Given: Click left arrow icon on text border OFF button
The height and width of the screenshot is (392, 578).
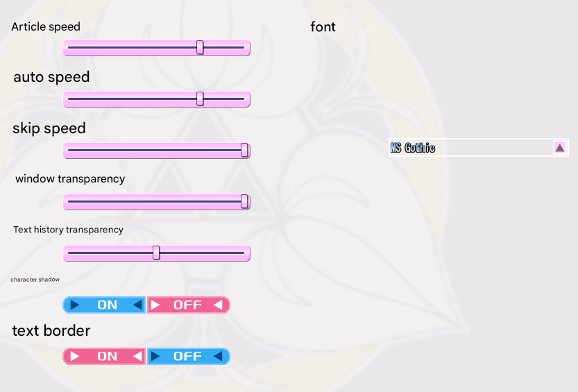Looking at the screenshot, I should tap(219, 356).
